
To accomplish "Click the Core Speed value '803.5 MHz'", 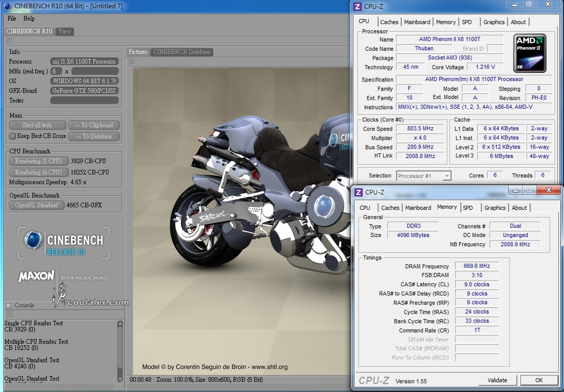I will click(420, 128).
